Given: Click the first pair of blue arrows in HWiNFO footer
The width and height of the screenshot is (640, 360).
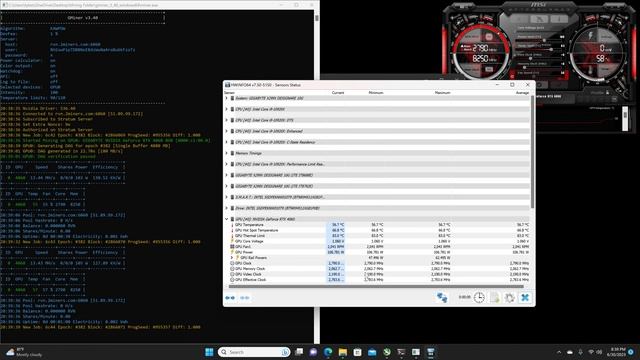Looking at the screenshot, I should [230, 298].
